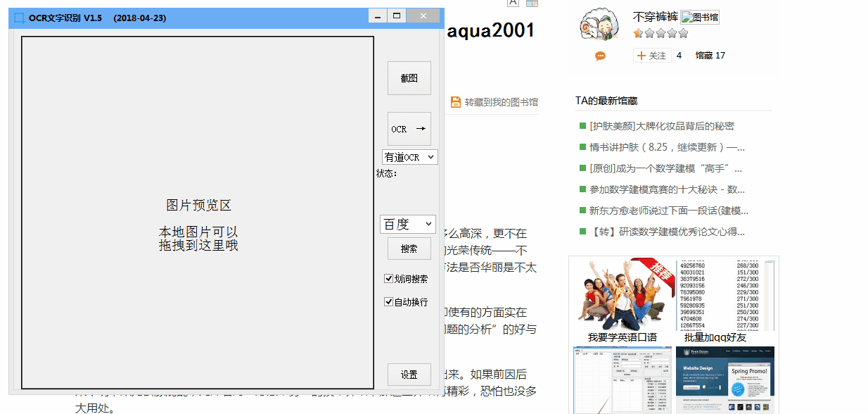The width and height of the screenshot is (868, 414).
Task: Click the aqua2001 title text
Action: click(x=491, y=30)
